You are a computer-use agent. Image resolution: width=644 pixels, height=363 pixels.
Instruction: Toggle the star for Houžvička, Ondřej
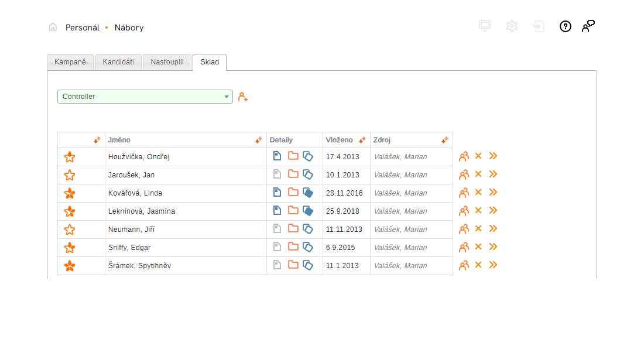tap(70, 157)
